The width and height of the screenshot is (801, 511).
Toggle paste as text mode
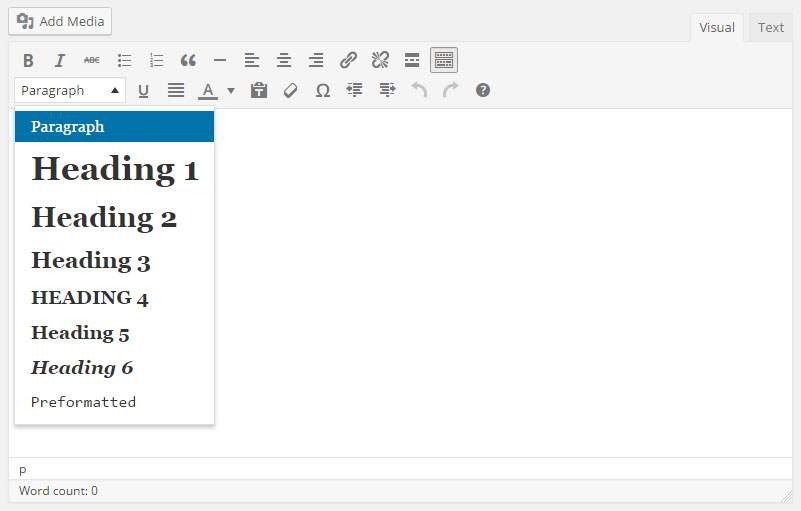pos(259,90)
